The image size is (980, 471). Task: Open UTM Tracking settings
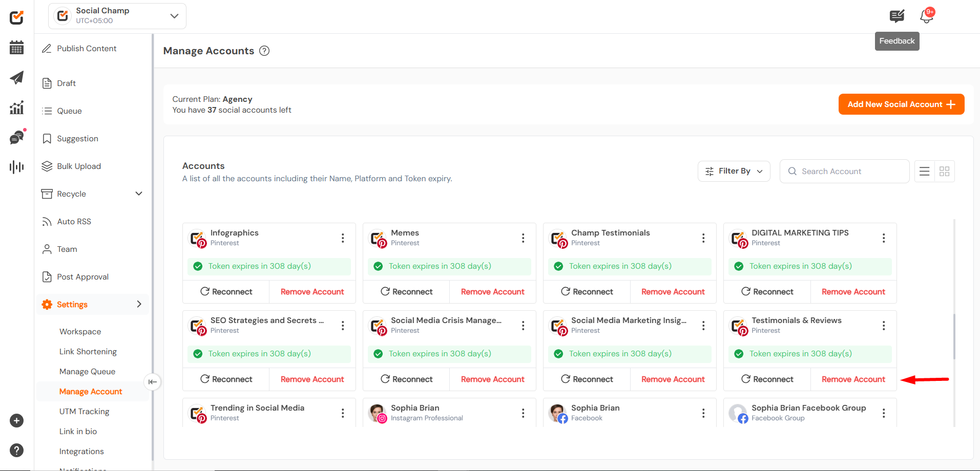point(84,411)
